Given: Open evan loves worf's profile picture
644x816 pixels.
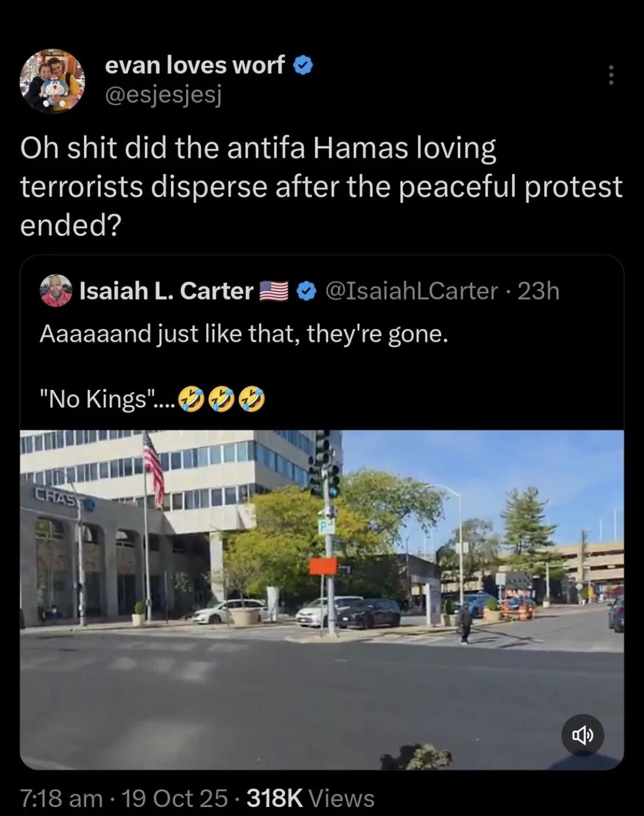Looking at the screenshot, I should click(x=52, y=81).
